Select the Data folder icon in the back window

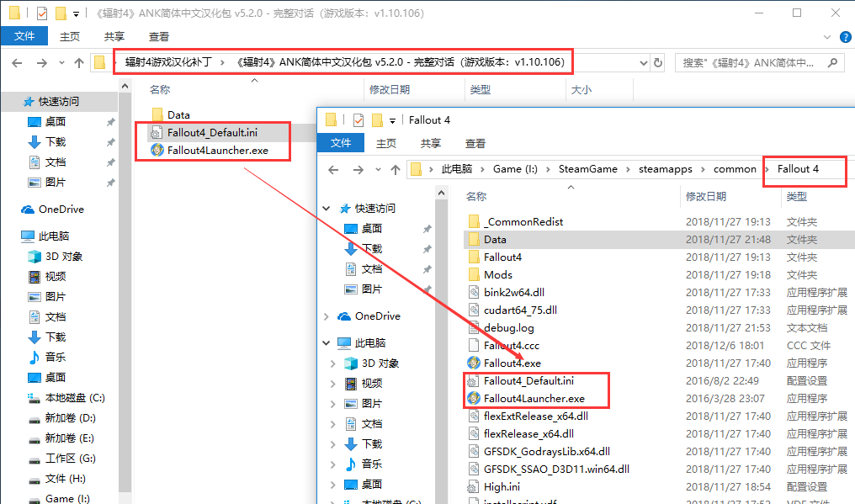[157, 114]
